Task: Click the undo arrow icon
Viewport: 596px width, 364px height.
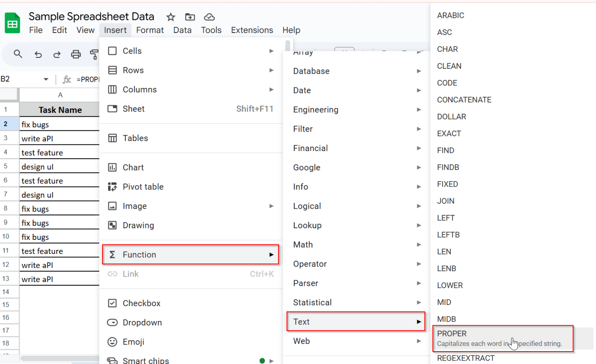Action: point(38,54)
